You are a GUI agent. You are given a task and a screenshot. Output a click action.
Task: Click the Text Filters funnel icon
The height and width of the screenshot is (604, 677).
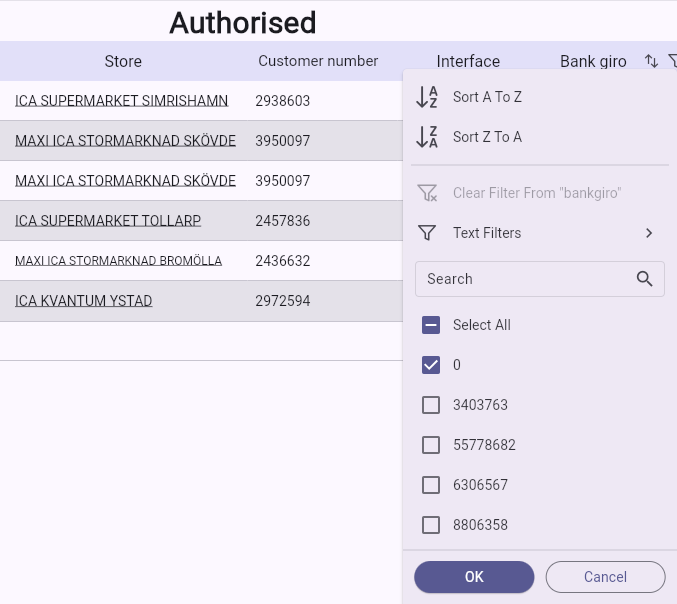coord(427,233)
